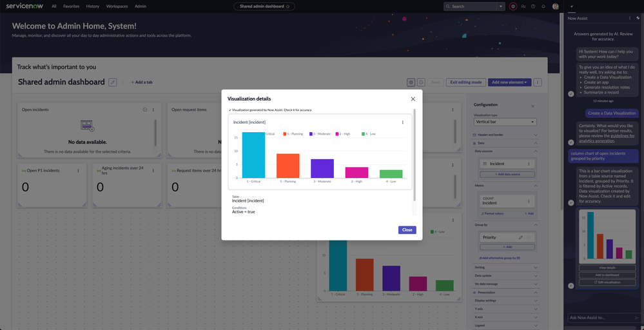The width and height of the screenshot is (644, 330).
Task: Remove the Priority group by
Action: (529, 237)
